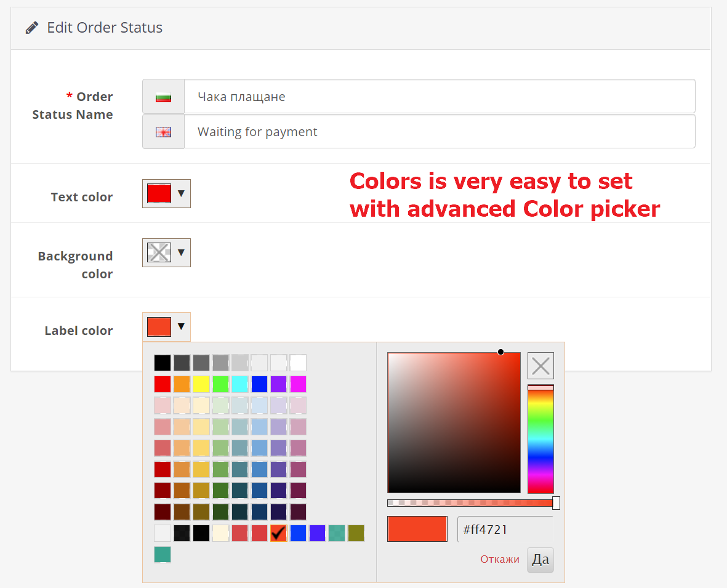Click the Waiting for payment text field
This screenshot has height=588, width=727.
tap(440, 132)
